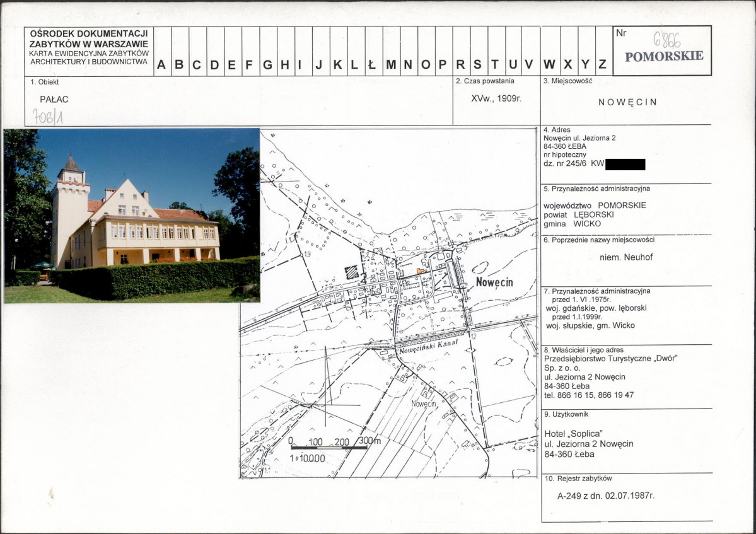Click the 'województwo POMORSKIE' line
Viewport: 756px width, 534px height.
point(595,206)
